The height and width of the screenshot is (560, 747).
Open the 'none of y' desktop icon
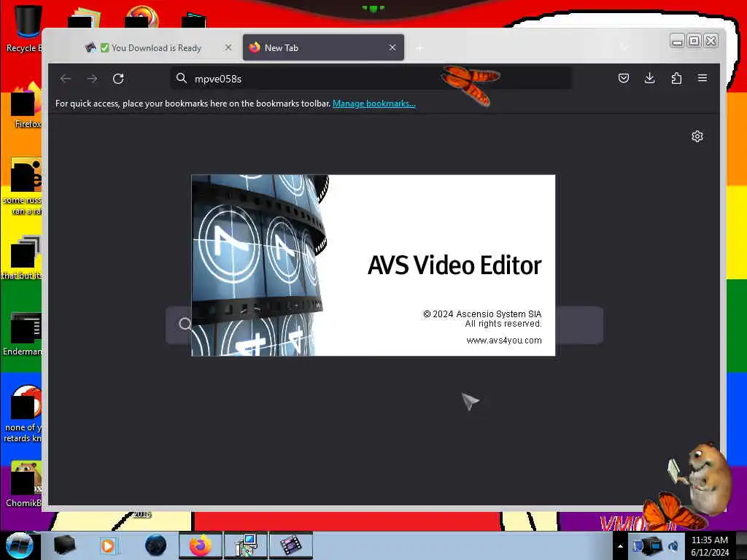coord(24,414)
